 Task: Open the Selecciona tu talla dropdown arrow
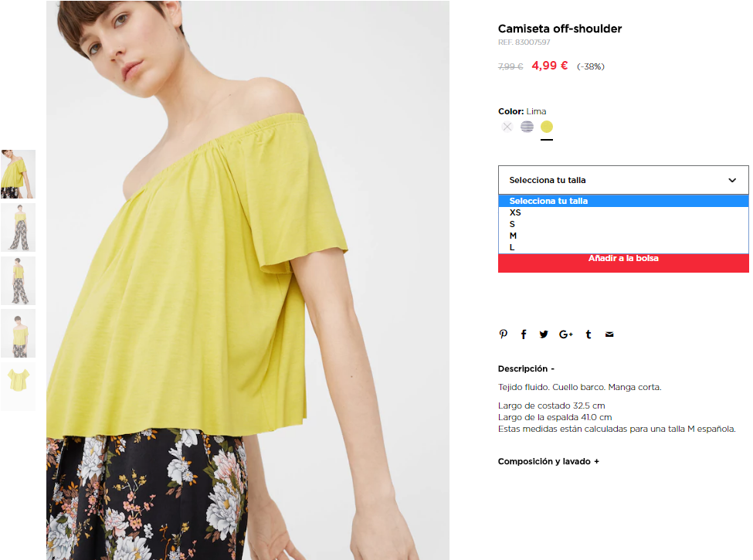732,180
